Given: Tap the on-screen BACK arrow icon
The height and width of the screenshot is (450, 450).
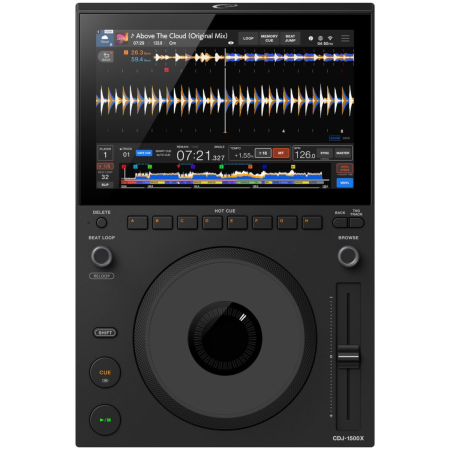Looking at the screenshot, I should tap(106, 56).
